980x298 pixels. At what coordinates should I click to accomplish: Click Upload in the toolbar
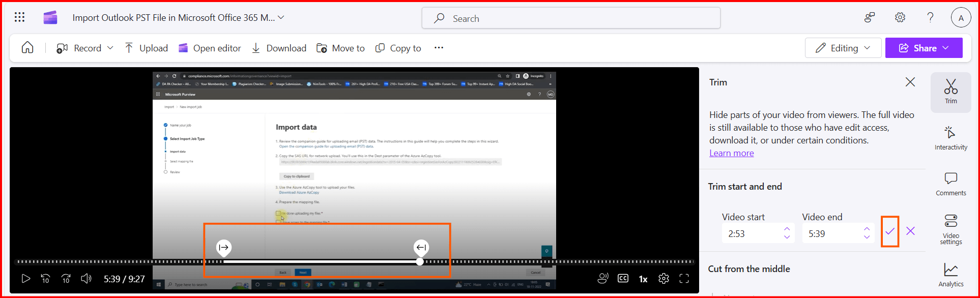[146, 48]
